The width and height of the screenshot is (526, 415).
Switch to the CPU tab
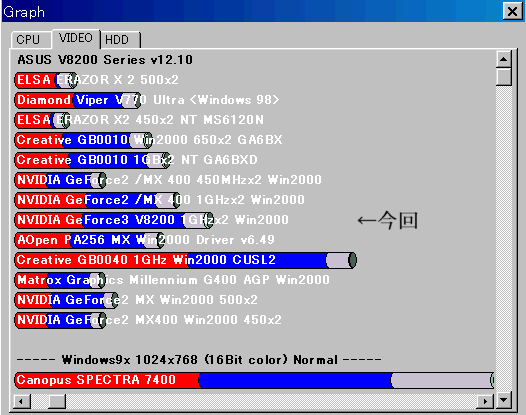31,40
